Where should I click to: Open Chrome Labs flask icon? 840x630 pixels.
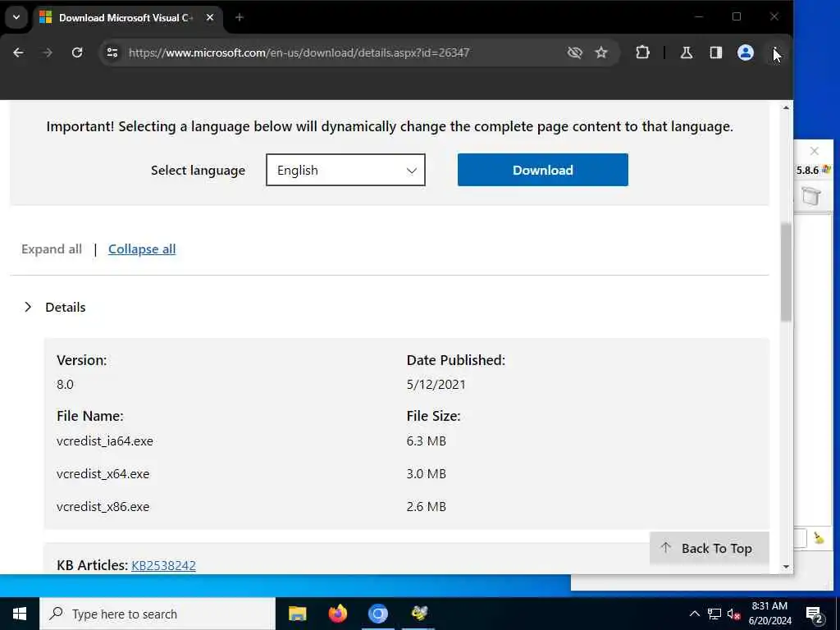pyautogui.click(x=687, y=52)
